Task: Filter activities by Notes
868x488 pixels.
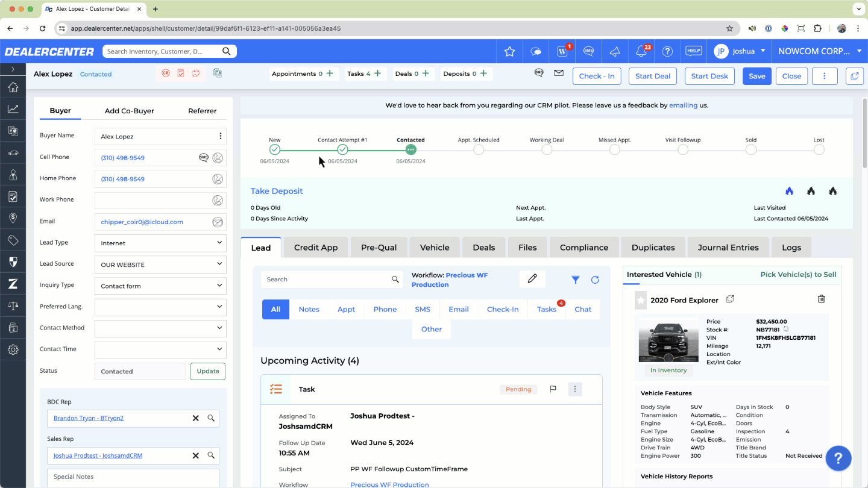Action: point(309,309)
